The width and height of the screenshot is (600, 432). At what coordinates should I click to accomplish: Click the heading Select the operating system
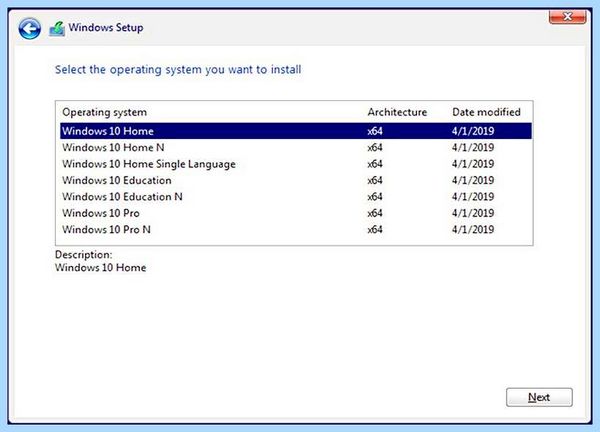tap(178, 70)
